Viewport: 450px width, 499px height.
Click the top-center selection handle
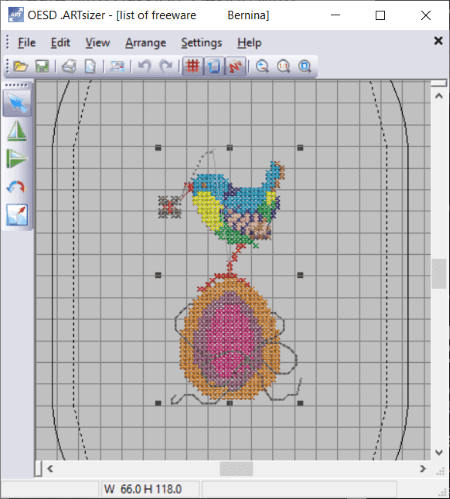(229, 148)
